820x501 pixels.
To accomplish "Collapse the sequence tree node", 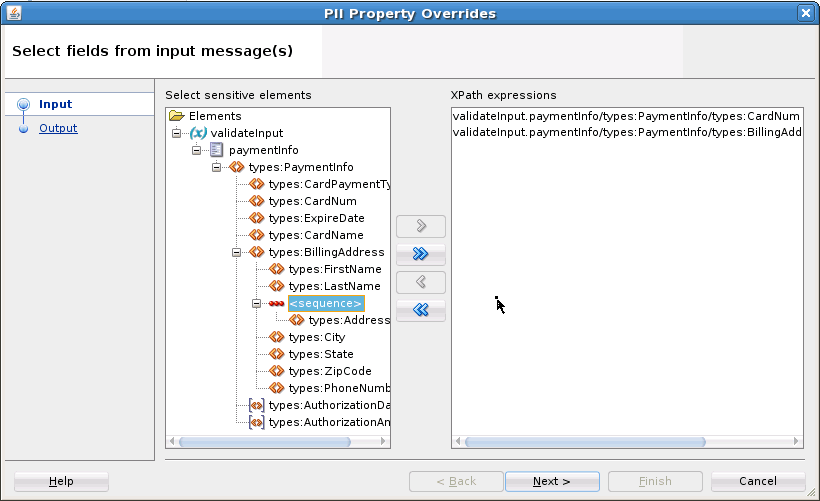I will [256, 303].
